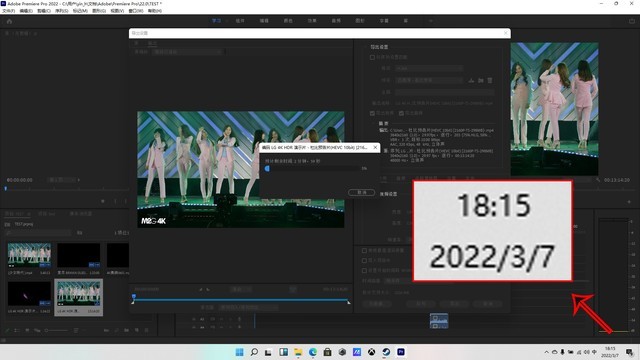Click the save preset icon beside preset dropdown

coord(471,80)
